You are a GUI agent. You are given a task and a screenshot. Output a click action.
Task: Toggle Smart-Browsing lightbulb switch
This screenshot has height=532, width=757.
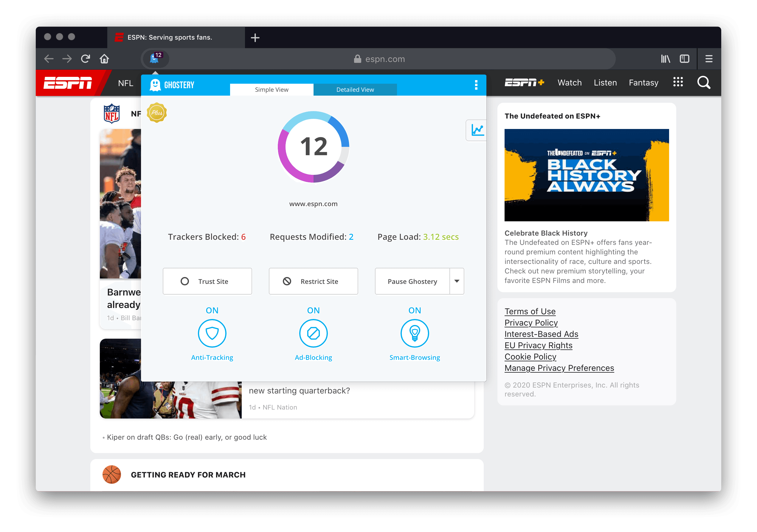[415, 333]
